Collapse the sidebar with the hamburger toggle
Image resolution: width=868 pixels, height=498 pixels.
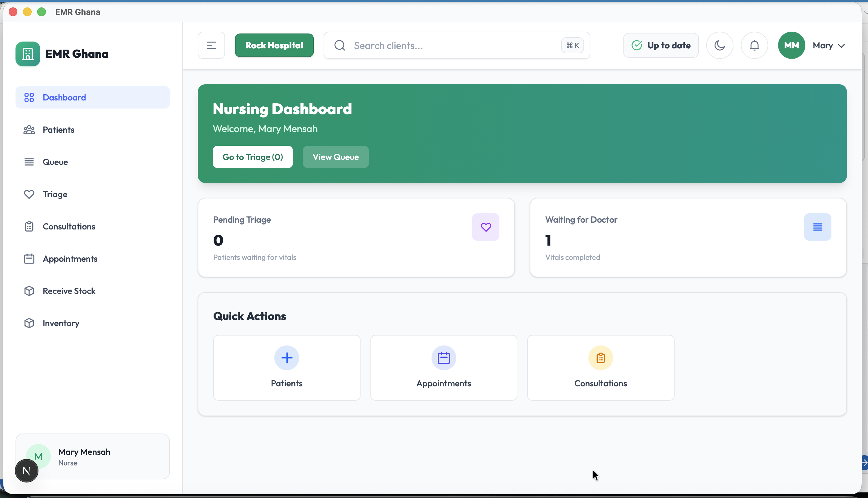[211, 45]
